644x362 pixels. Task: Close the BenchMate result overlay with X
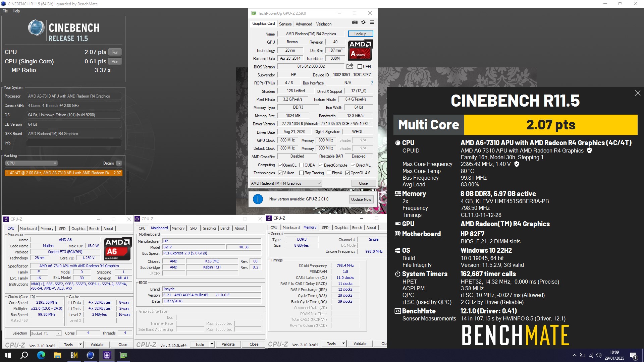pos(638,93)
